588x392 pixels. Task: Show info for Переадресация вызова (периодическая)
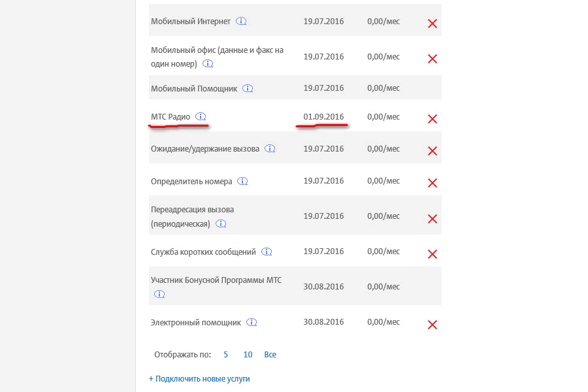(x=221, y=223)
